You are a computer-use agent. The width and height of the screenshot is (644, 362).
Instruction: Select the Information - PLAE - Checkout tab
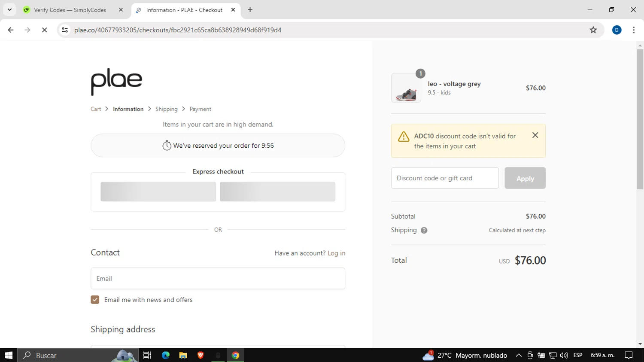pos(184,10)
